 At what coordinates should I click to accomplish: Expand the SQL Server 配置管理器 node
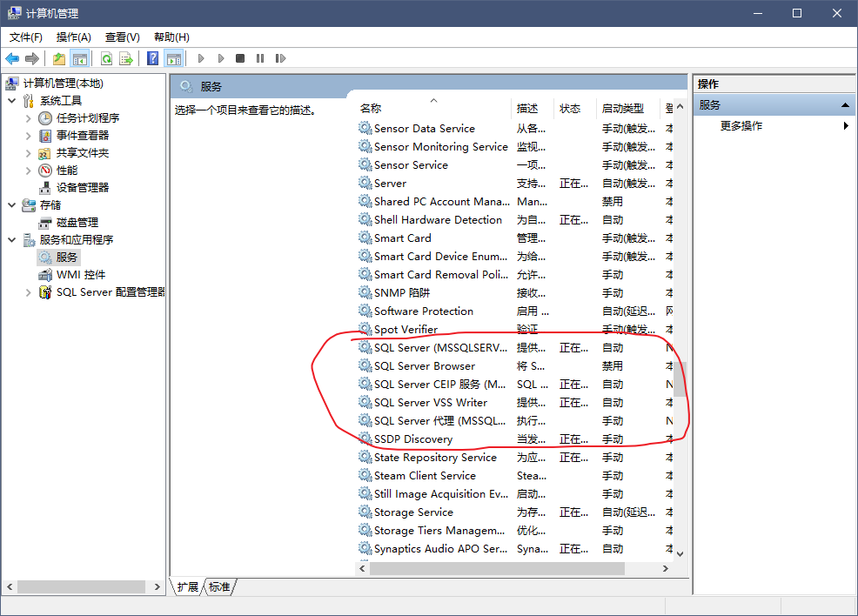click(x=29, y=292)
